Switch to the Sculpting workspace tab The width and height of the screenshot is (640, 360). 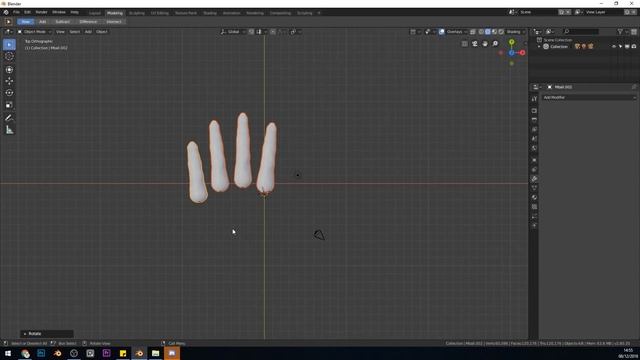pos(137,13)
